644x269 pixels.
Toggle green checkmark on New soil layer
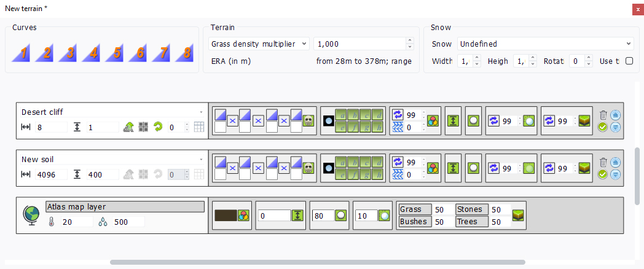coord(603,174)
